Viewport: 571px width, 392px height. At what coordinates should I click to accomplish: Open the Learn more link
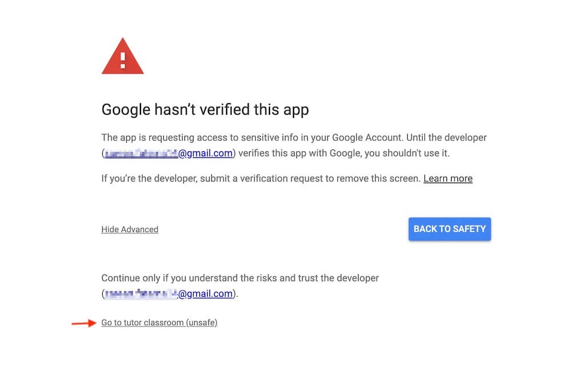point(448,179)
